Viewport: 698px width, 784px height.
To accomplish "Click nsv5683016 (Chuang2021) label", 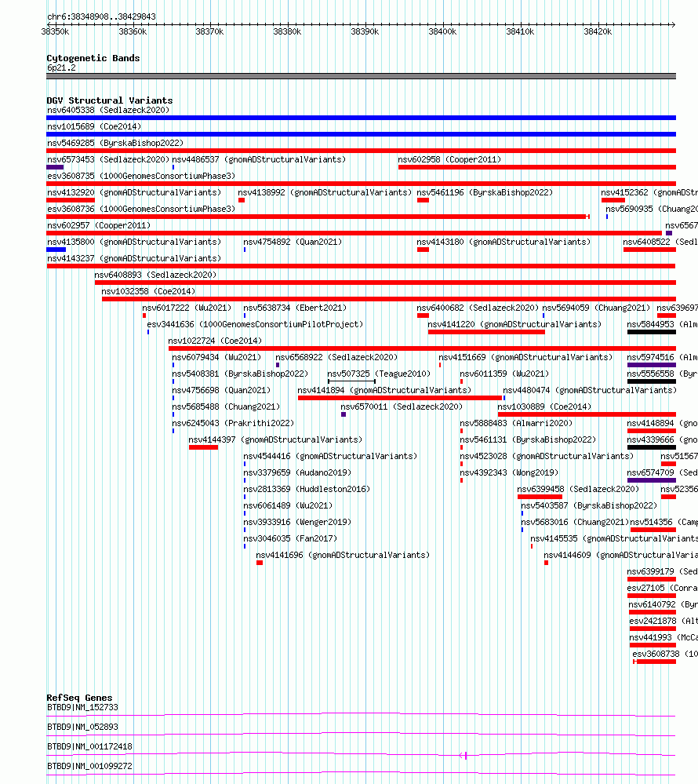I will [575, 523].
